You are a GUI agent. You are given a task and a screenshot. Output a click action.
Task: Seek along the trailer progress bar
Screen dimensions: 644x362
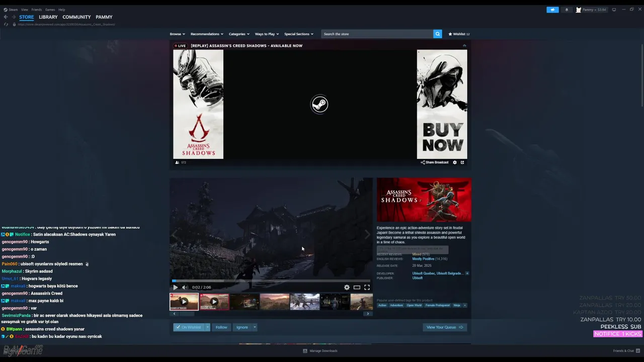click(271, 281)
